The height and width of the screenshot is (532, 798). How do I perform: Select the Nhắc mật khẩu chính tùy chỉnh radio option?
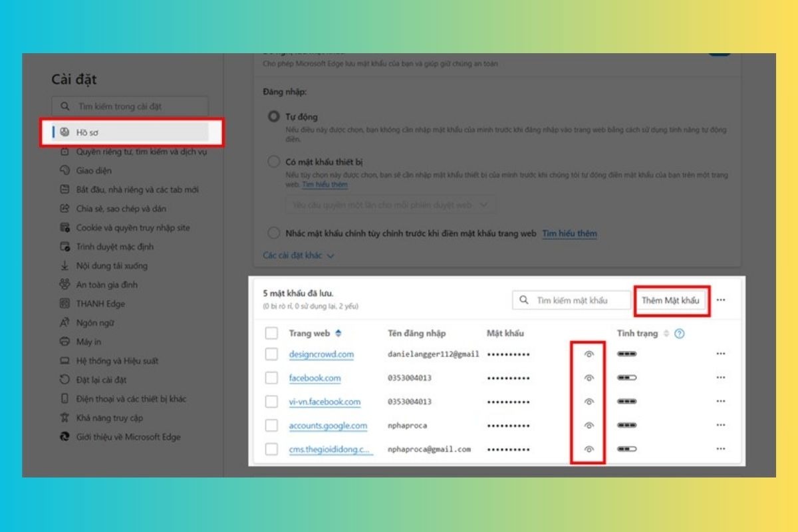tap(273, 233)
